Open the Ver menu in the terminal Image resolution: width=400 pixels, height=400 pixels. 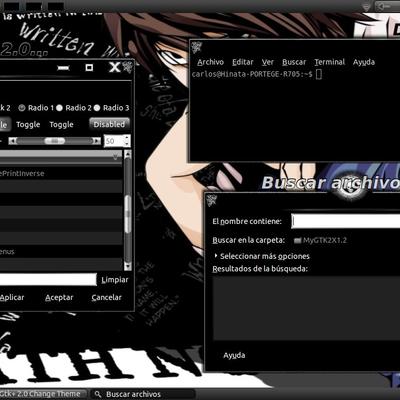coord(267,62)
